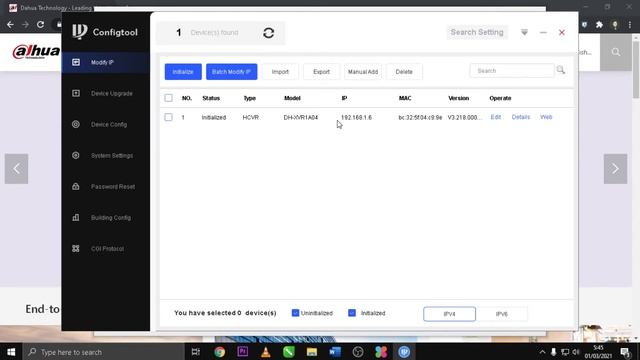
Task: Open System Settings in sidebar
Action: (x=106, y=156)
